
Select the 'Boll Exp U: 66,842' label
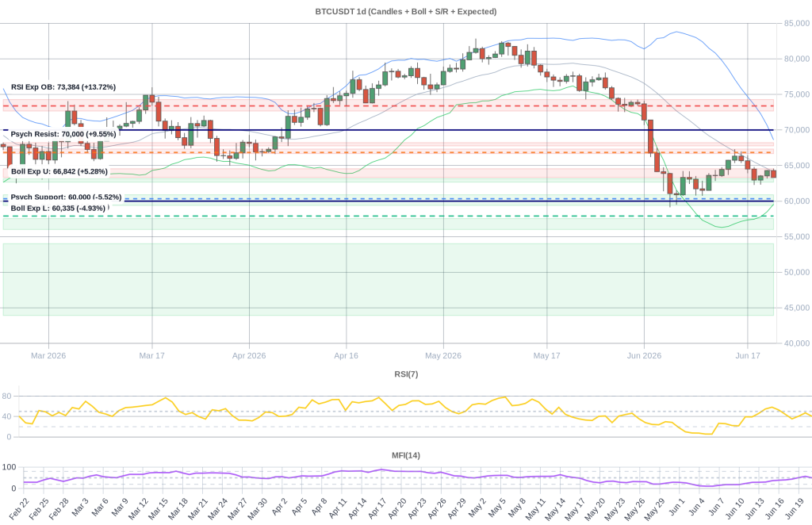[59, 171]
